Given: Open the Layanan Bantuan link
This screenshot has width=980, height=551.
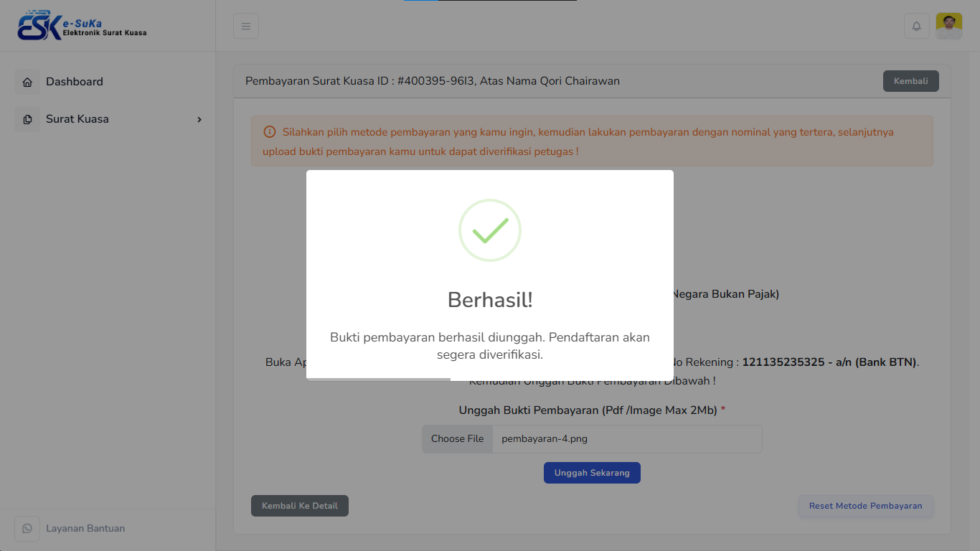Looking at the screenshot, I should (x=85, y=529).
